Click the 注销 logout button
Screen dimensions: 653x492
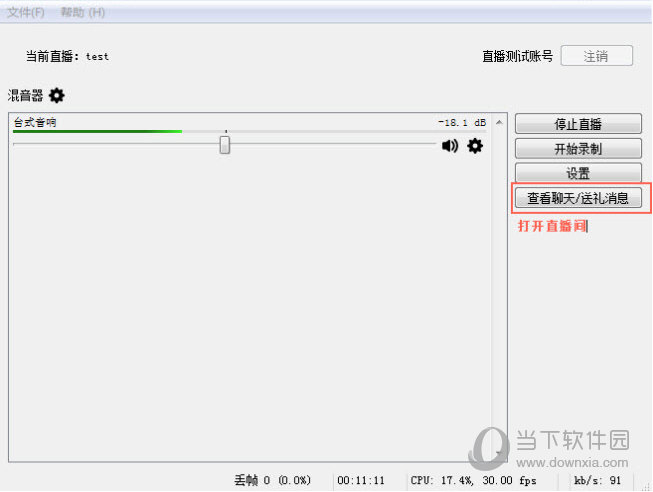coord(597,56)
